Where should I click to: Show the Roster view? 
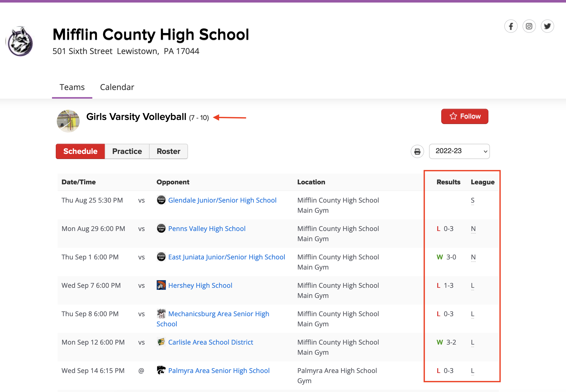[168, 151]
